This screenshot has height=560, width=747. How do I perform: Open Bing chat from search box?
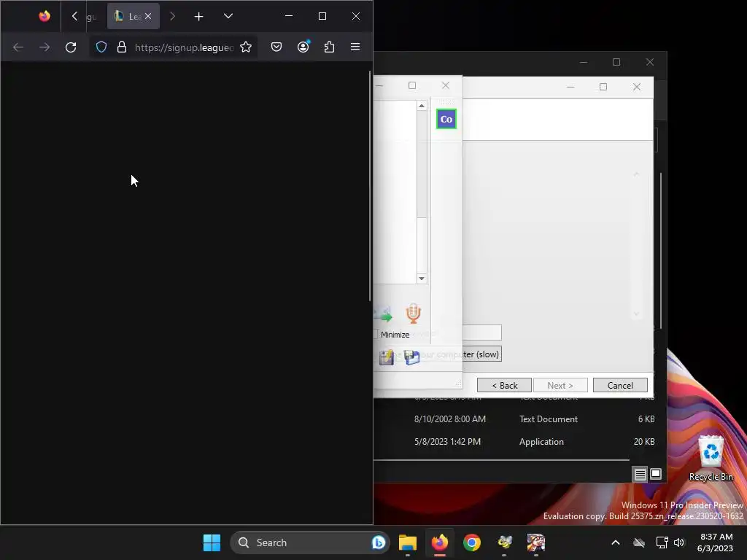click(379, 542)
